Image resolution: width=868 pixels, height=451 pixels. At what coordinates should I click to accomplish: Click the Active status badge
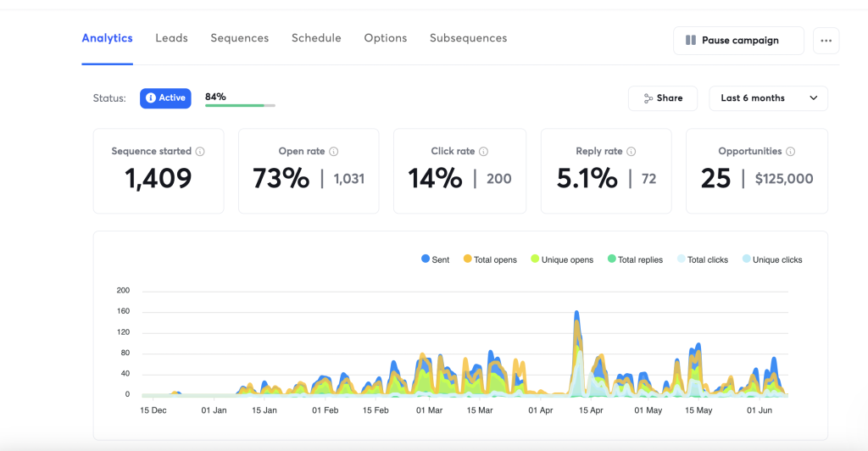click(165, 98)
